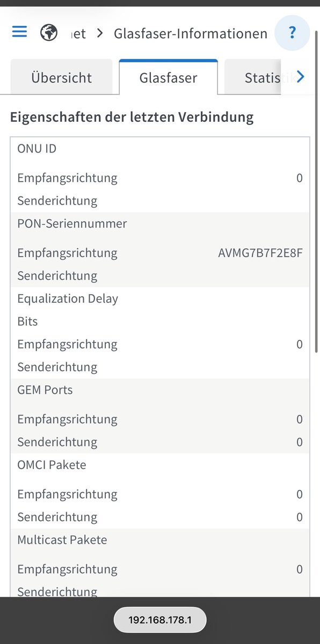Screen dimensions: 320x644
Task: Select the Glasfaser tab
Action: [169, 77]
